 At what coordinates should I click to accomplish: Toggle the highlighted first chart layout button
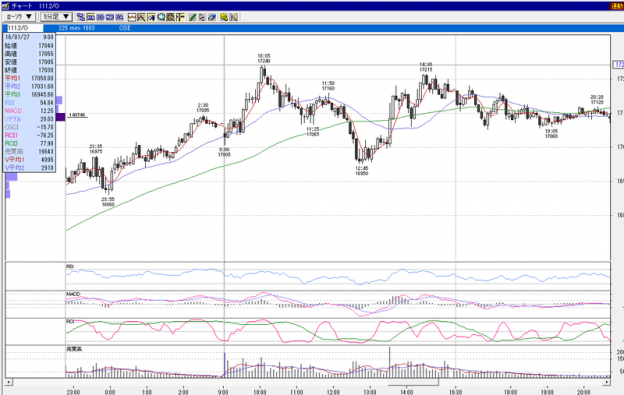pyautogui.click(x=90, y=17)
